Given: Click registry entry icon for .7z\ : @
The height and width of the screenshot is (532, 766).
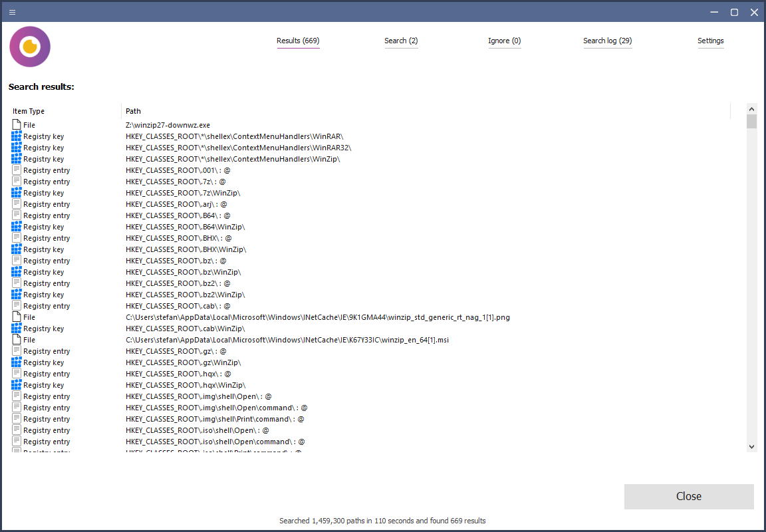Looking at the screenshot, I should tap(17, 182).
